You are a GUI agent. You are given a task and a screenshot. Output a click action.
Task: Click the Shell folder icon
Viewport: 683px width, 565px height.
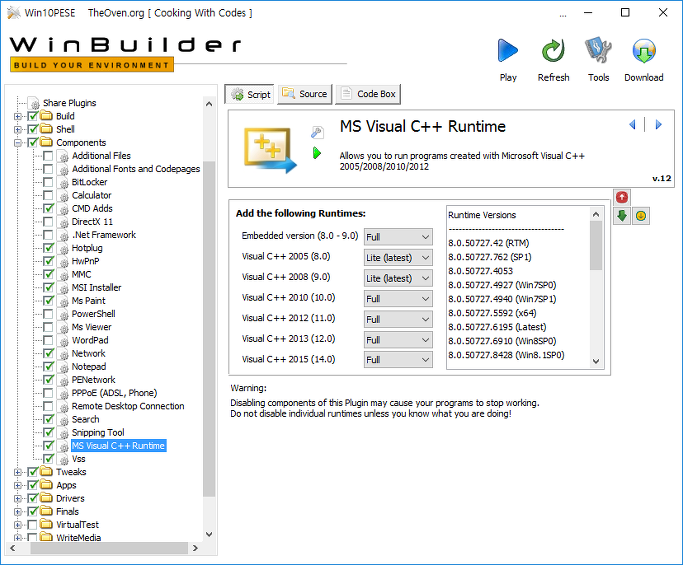click(46, 129)
